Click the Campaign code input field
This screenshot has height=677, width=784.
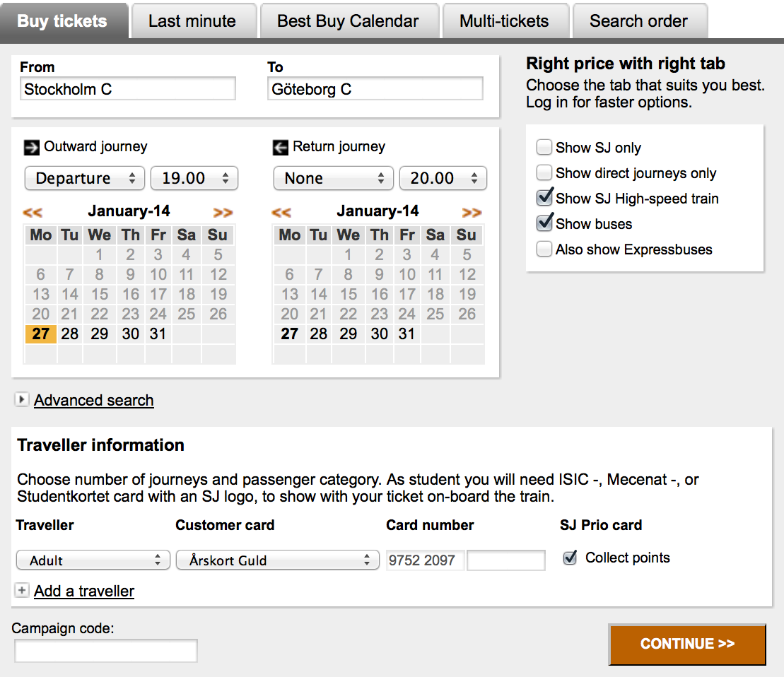(106, 650)
